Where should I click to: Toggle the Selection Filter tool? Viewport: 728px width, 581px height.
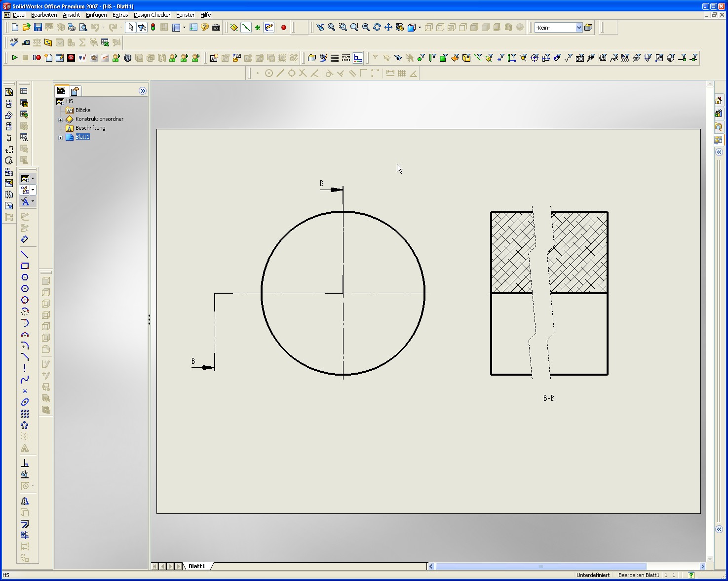[x=142, y=27]
